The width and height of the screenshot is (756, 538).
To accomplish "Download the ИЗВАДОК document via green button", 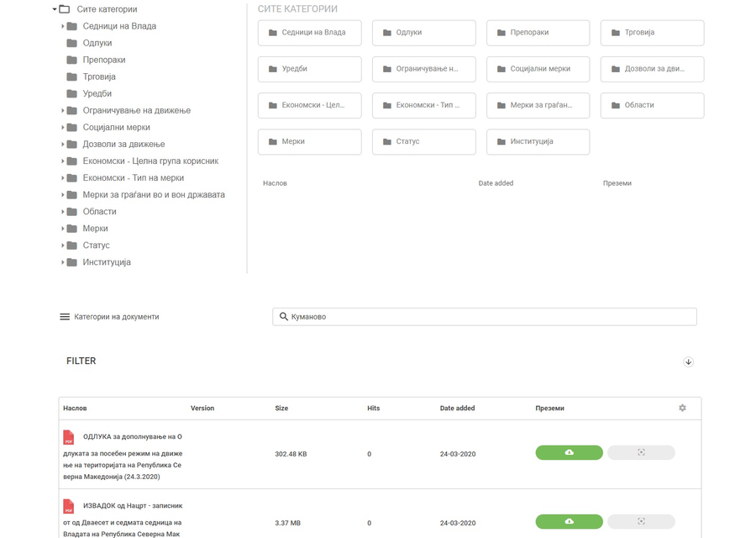I will (x=569, y=521).
